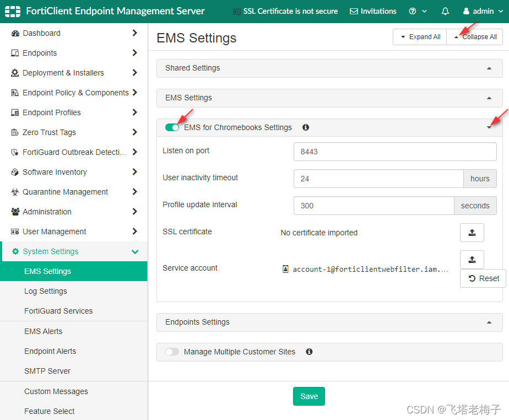The width and height of the screenshot is (509, 420).
Task: Expand the Zero Trust Tags chevron
Action: [x=135, y=132]
